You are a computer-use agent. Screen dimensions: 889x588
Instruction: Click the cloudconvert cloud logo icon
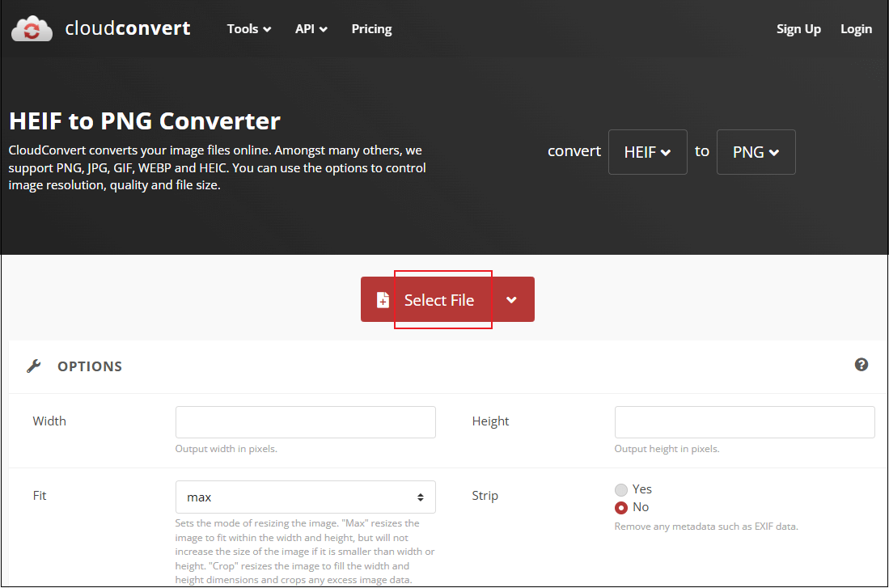31,28
